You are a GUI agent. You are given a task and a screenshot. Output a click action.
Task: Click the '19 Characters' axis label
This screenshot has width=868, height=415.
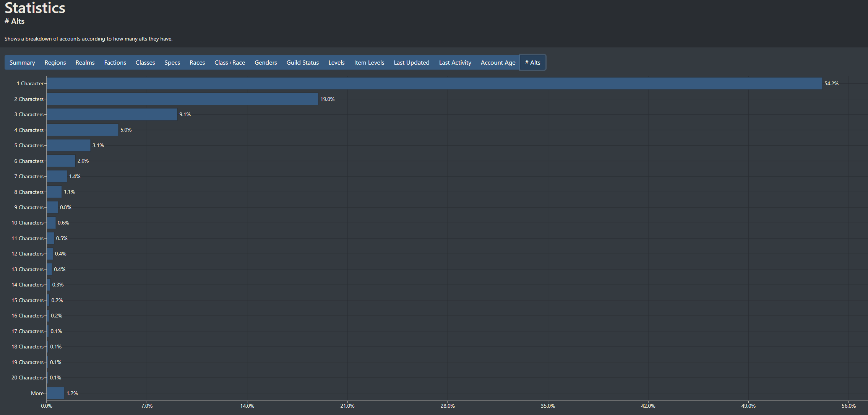click(28, 362)
